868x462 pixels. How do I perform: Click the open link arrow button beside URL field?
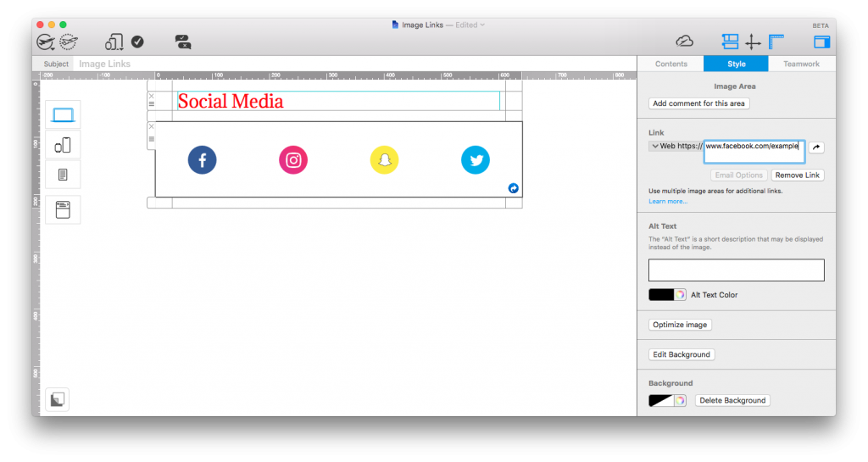click(x=816, y=148)
